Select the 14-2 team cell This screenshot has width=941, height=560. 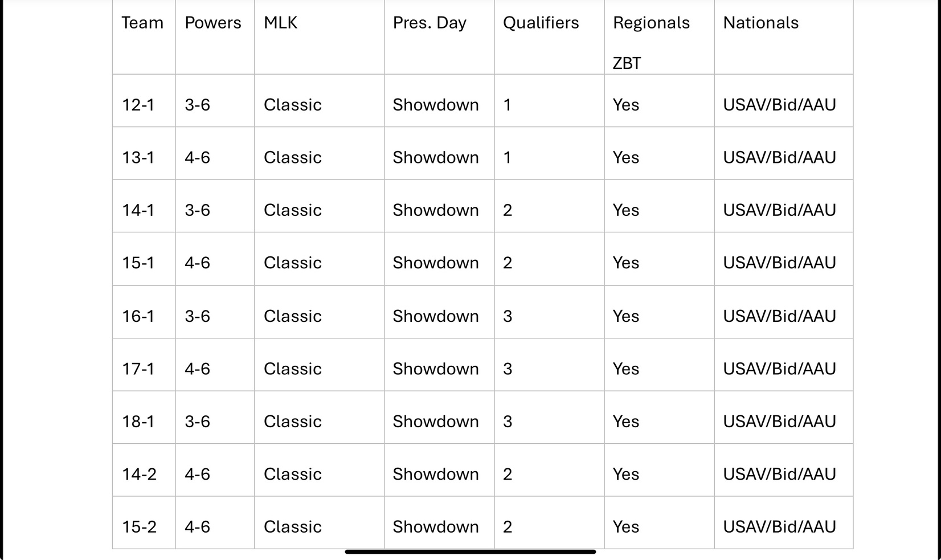[144, 470]
